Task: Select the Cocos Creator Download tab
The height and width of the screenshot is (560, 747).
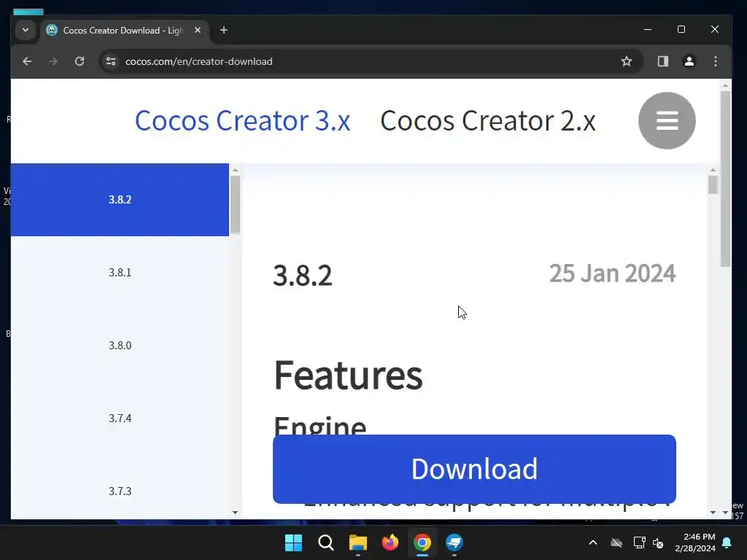Action: point(124,31)
